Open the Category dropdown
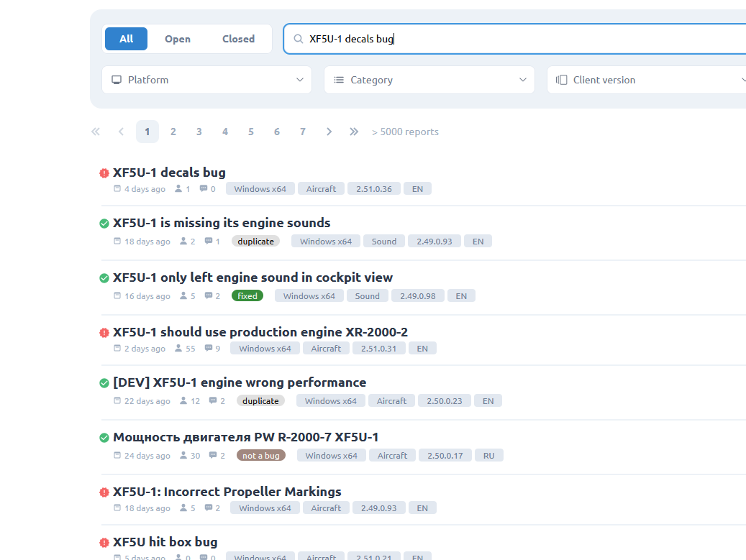This screenshot has width=746, height=560. click(429, 80)
